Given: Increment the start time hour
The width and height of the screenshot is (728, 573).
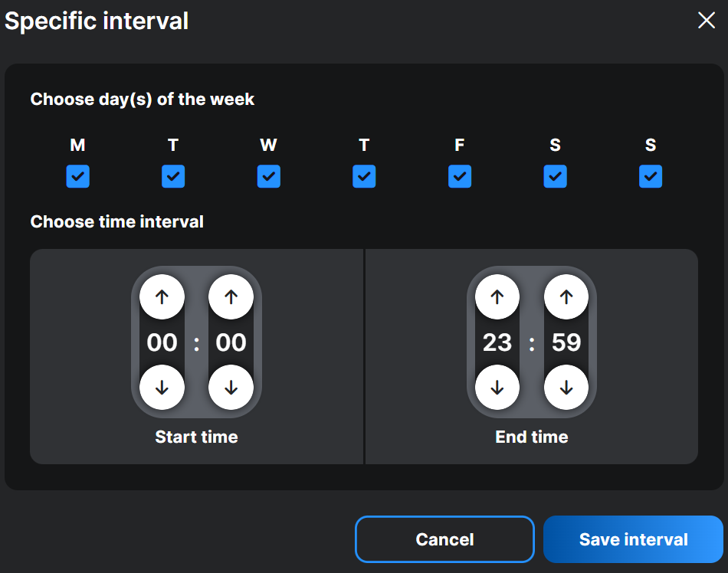Looking at the screenshot, I should click(x=162, y=297).
